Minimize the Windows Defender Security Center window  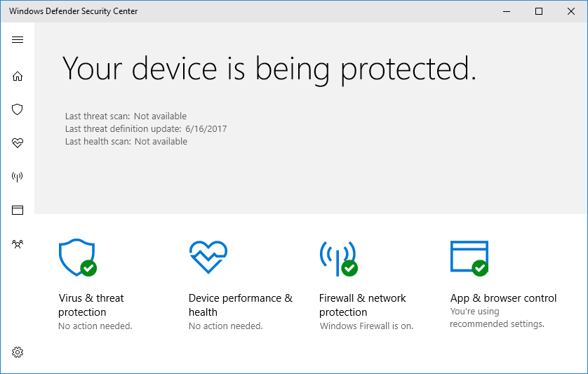(x=507, y=11)
